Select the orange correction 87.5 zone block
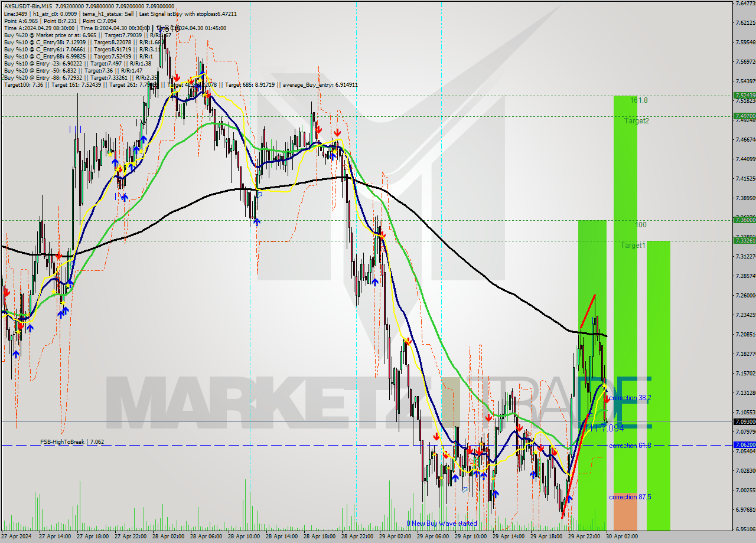The image size is (756, 543). 625,512
